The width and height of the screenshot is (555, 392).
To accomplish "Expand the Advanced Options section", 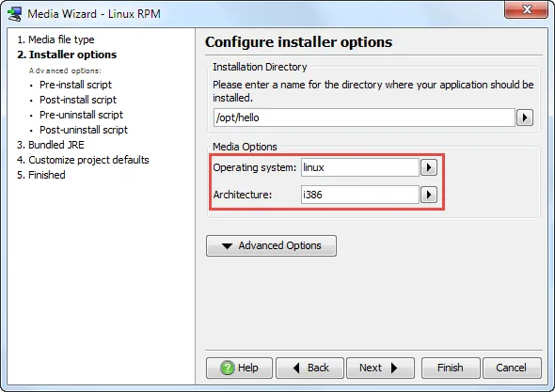I will click(271, 245).
